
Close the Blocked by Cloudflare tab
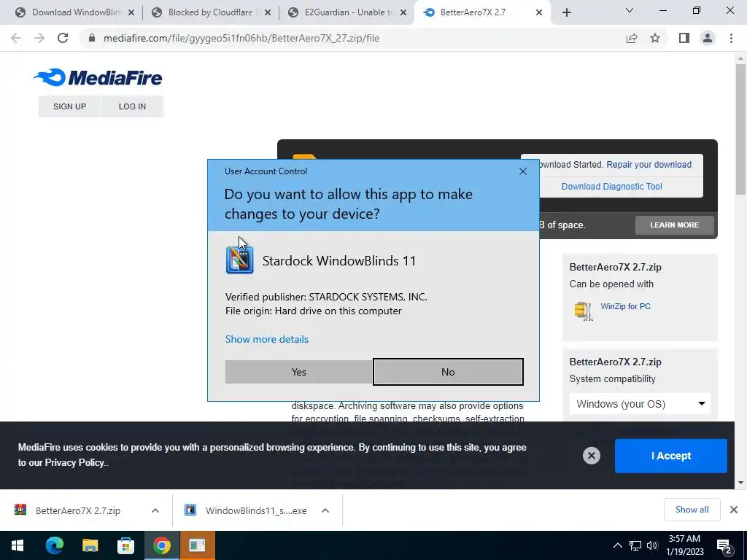click(268, 13)
